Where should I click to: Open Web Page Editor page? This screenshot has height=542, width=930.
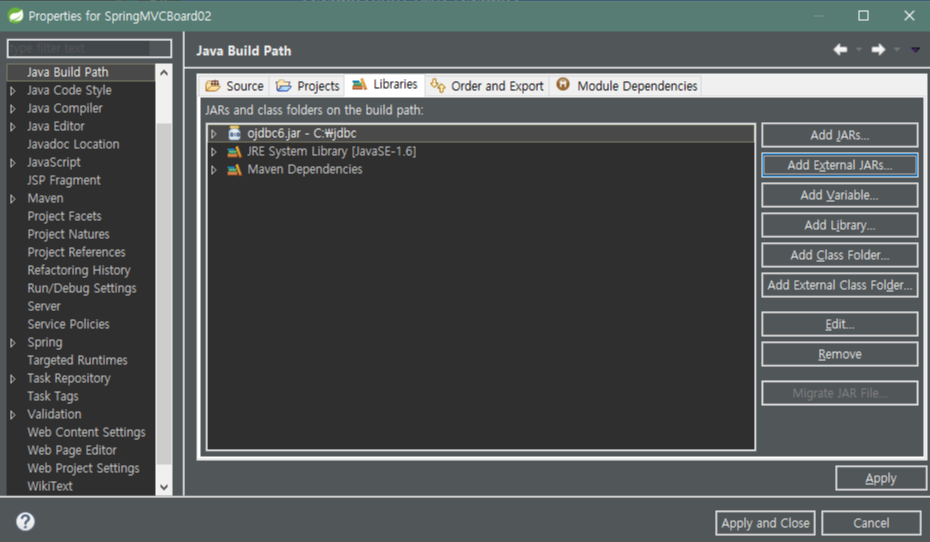pyautogui.click(x=72, y=450)
